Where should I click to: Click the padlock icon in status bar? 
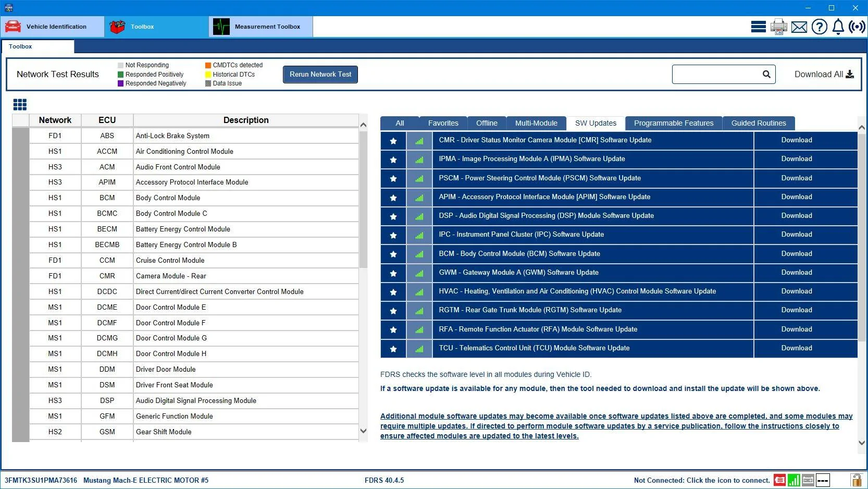(x=856, y=480)
